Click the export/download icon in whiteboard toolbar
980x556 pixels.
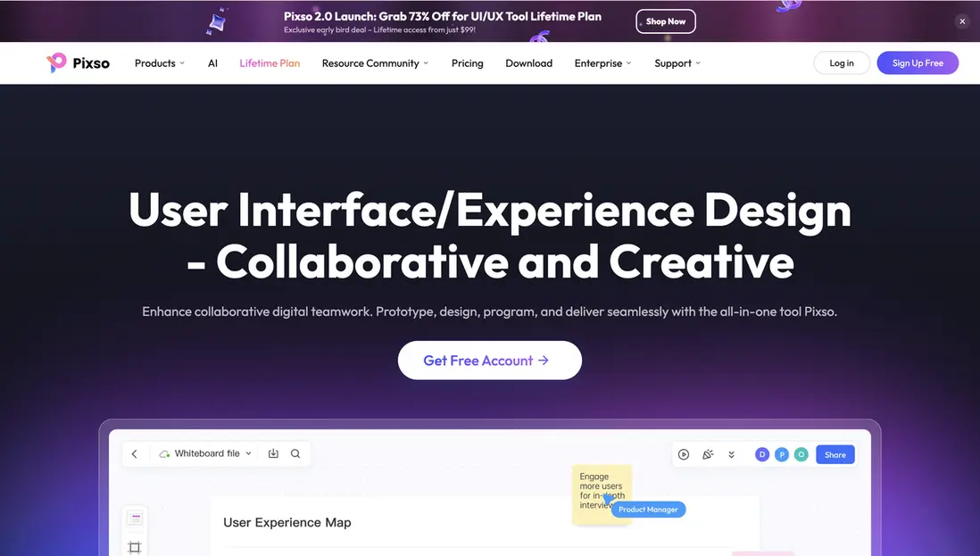[x=273, y=453]
